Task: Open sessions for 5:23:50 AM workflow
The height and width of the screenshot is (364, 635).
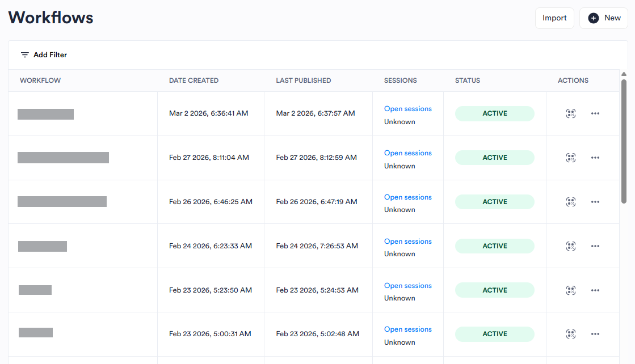Action: [x=408, y=286]
